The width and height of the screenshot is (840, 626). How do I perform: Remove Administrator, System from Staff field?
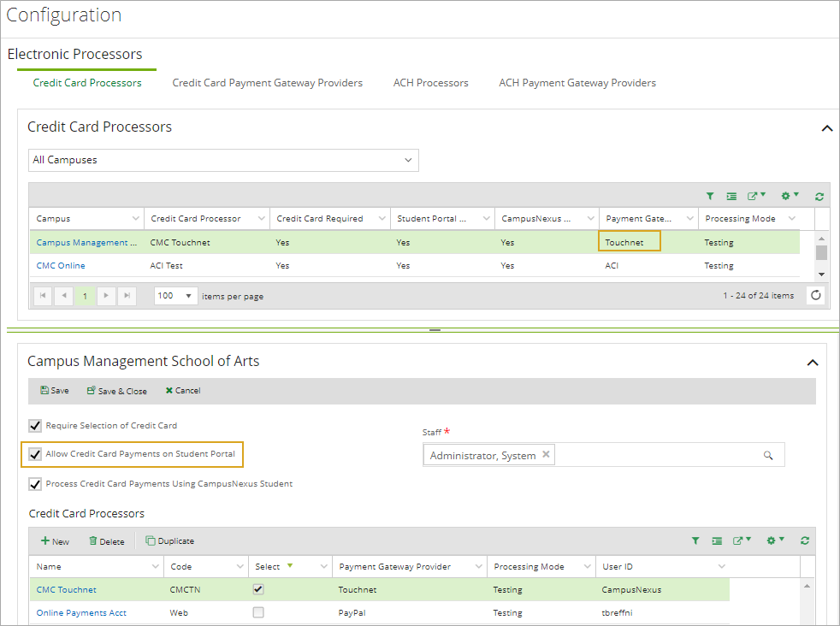coord(546,456)
